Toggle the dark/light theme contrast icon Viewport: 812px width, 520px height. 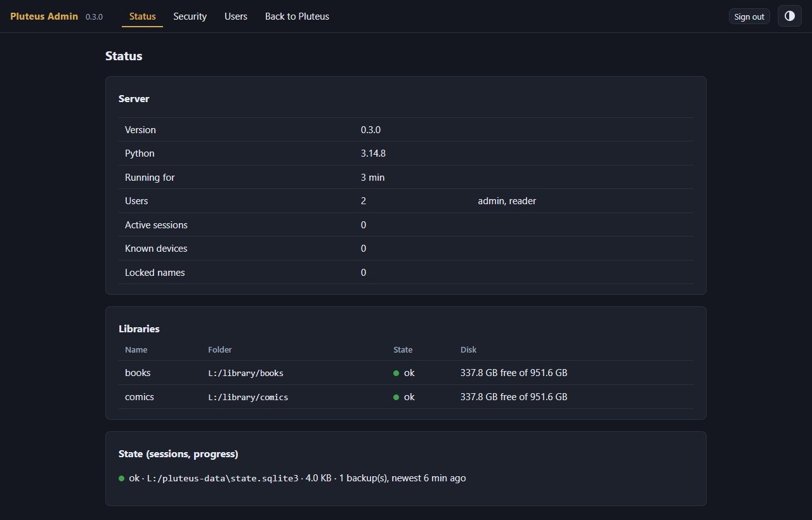789,16
